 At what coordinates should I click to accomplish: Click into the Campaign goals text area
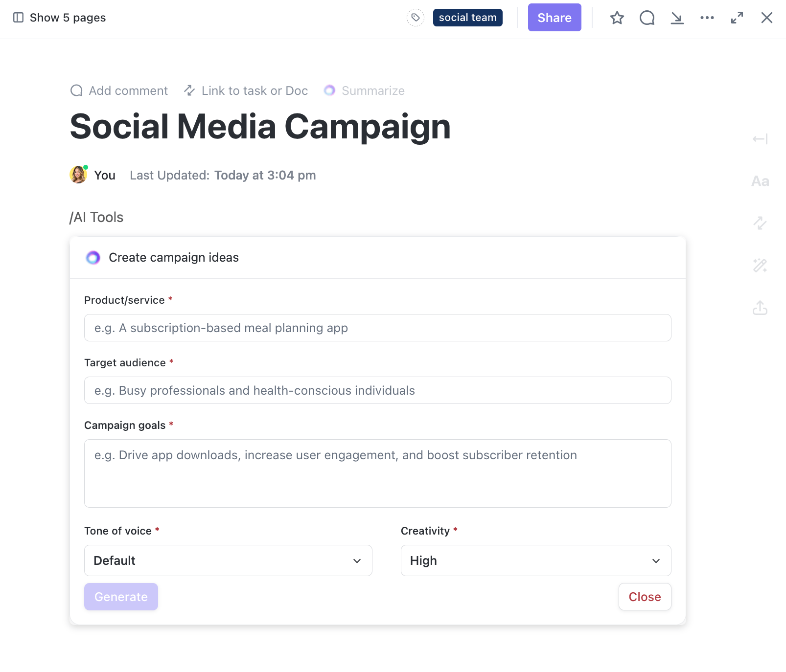[377, 473]
